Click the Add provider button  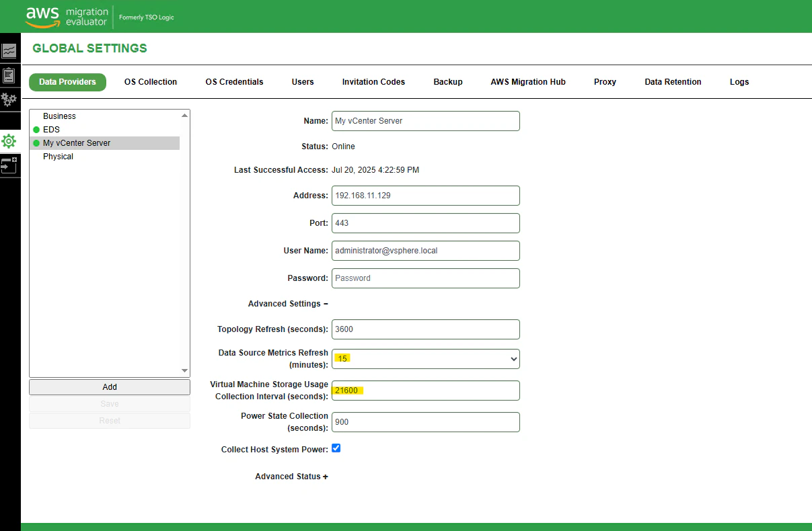pos(110,387)
